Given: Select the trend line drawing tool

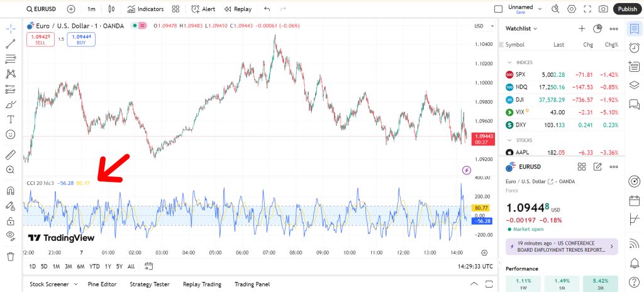Looking at the screenshot, I should pos(11,44).
